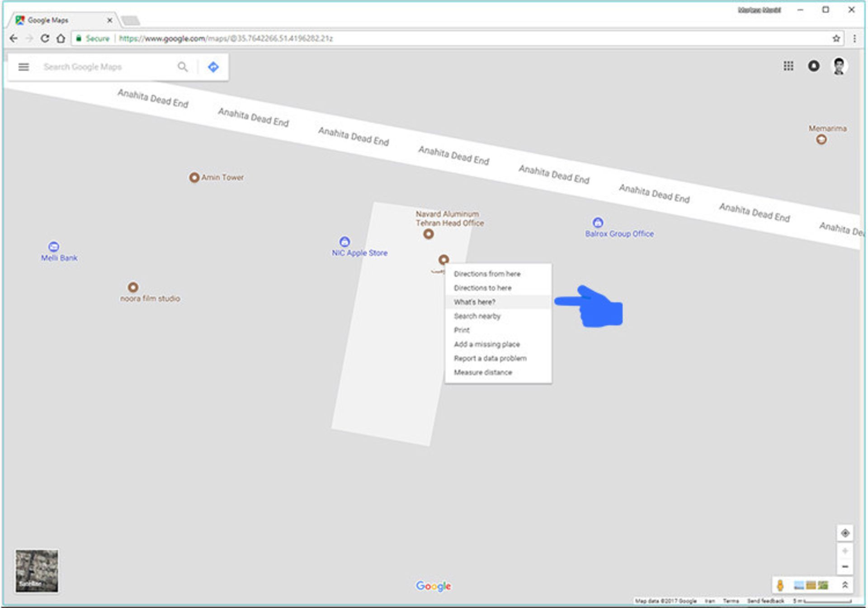This screenshot has height=608, width=868.
Task: Open directions via the blue diamond icon
Action: [213, 67]
